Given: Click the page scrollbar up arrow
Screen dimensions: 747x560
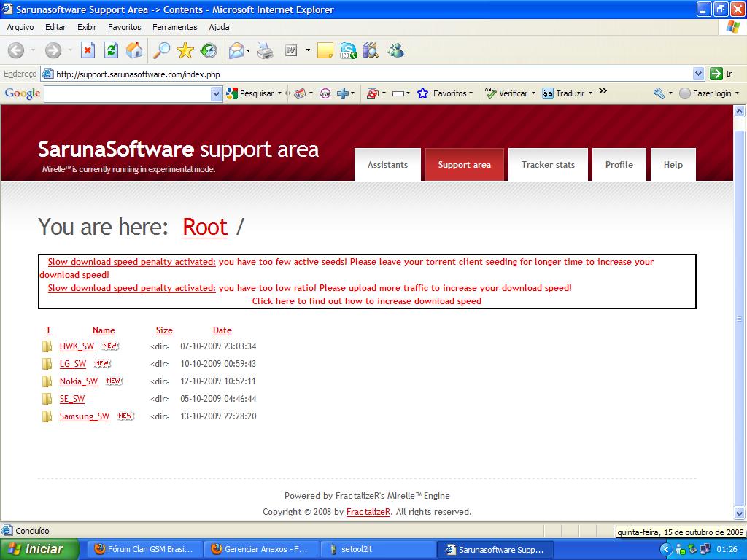Looking at the screenshot, I should pos(740,112).
